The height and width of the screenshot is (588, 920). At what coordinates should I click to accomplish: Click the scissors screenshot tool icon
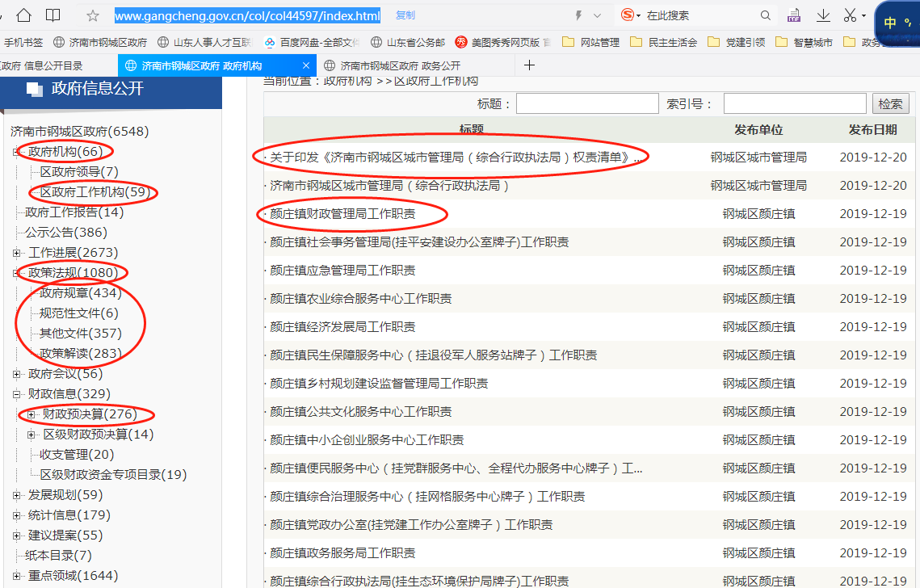tap(850, 15)
